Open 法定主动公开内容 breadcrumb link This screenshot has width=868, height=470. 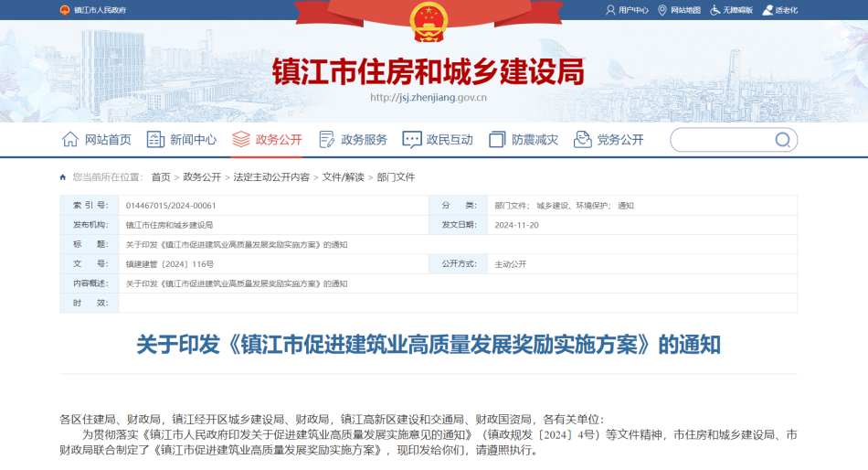pyautogui.click(x=271, y=177)
